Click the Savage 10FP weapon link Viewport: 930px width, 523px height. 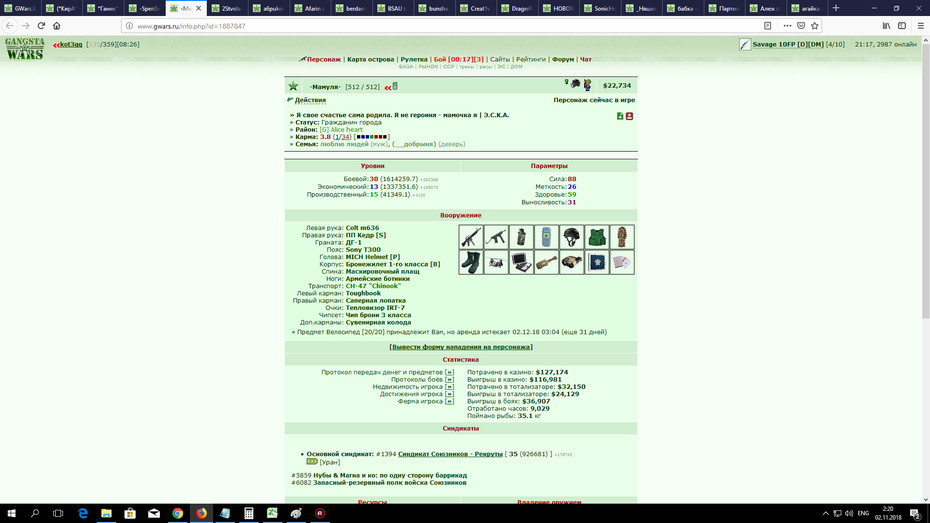[x=788, y=44]
